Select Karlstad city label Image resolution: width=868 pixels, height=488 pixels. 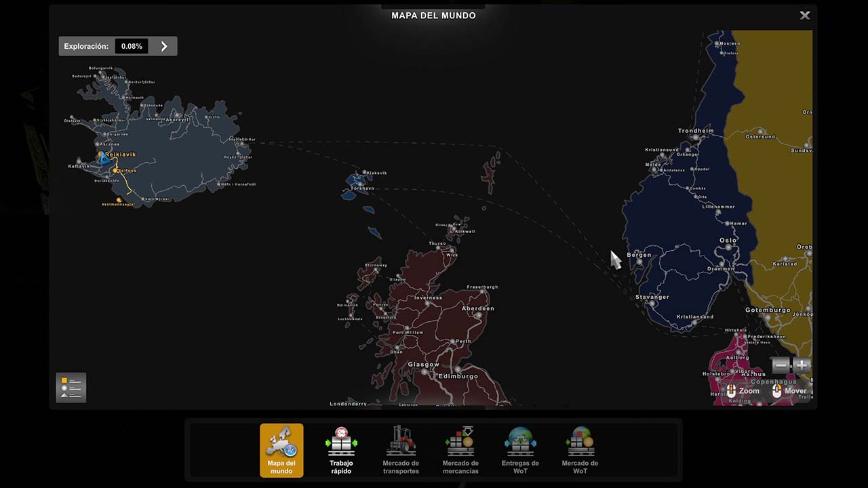[x=785, y=264]
